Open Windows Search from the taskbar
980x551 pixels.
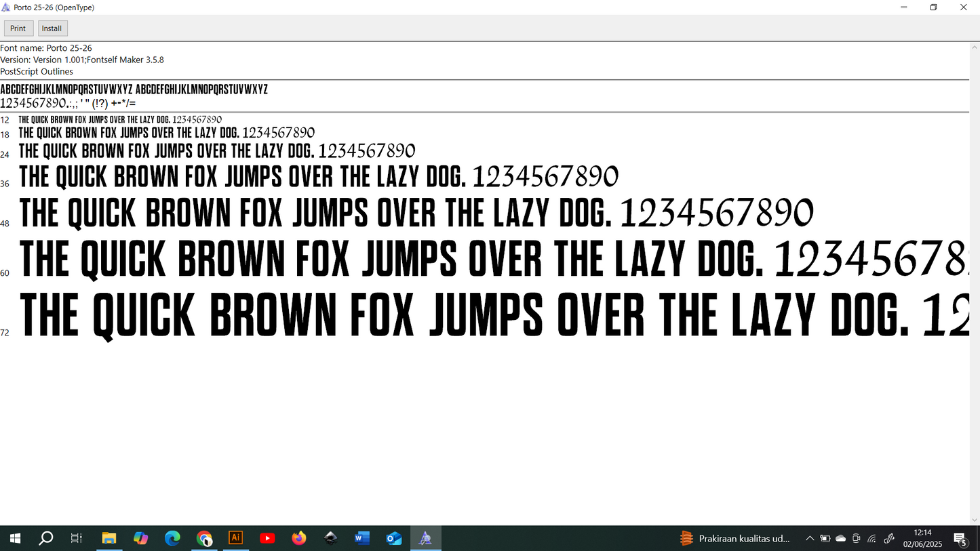tap(46, 538)
